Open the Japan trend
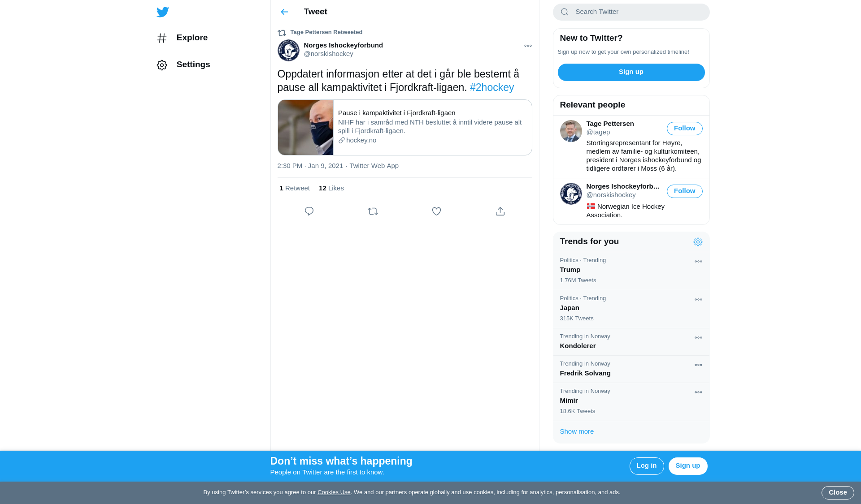Image resolution: width=861 pixels, height=504 pixels. click(x=631, y=309)
